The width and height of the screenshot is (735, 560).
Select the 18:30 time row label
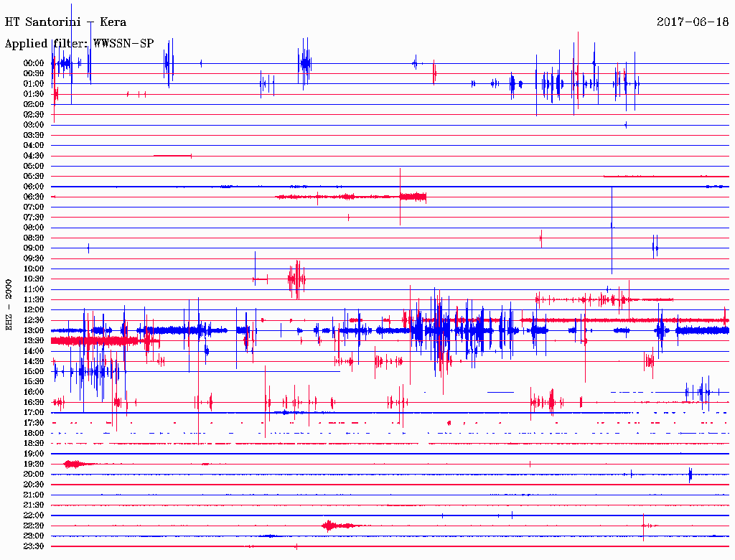coord(34,444)
